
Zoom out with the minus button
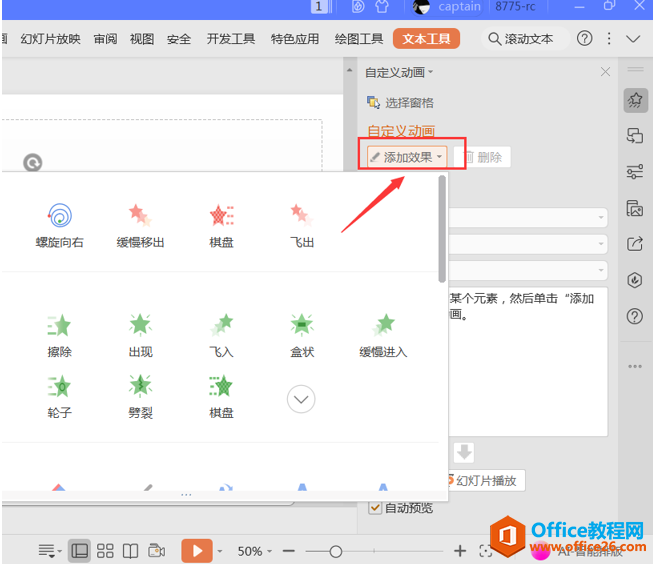pos(288,551)
